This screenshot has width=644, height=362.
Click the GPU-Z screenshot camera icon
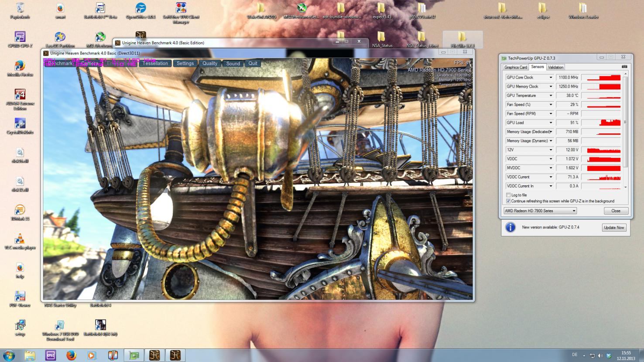624,67
